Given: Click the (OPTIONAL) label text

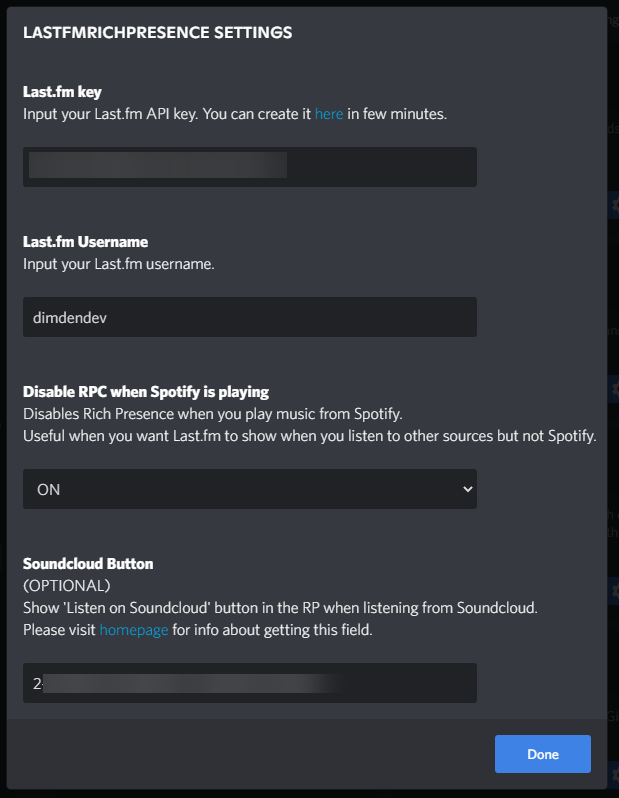Looking at the screenshot, I should 66,586.
